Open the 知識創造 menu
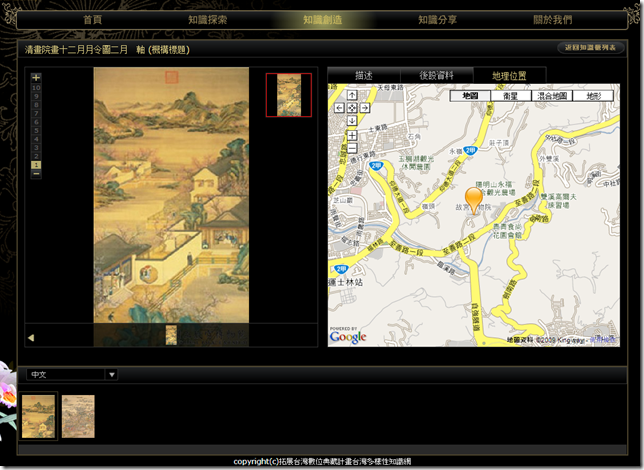This screenshot has height=470, width=644. tap(322, 20)
